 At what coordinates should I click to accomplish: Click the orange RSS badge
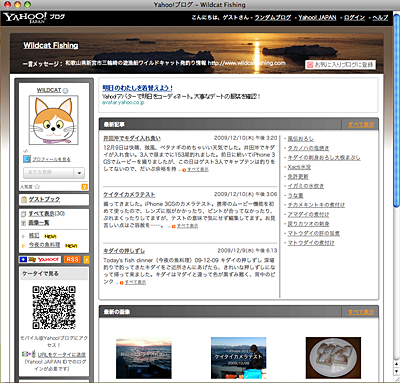click(72, 259)
